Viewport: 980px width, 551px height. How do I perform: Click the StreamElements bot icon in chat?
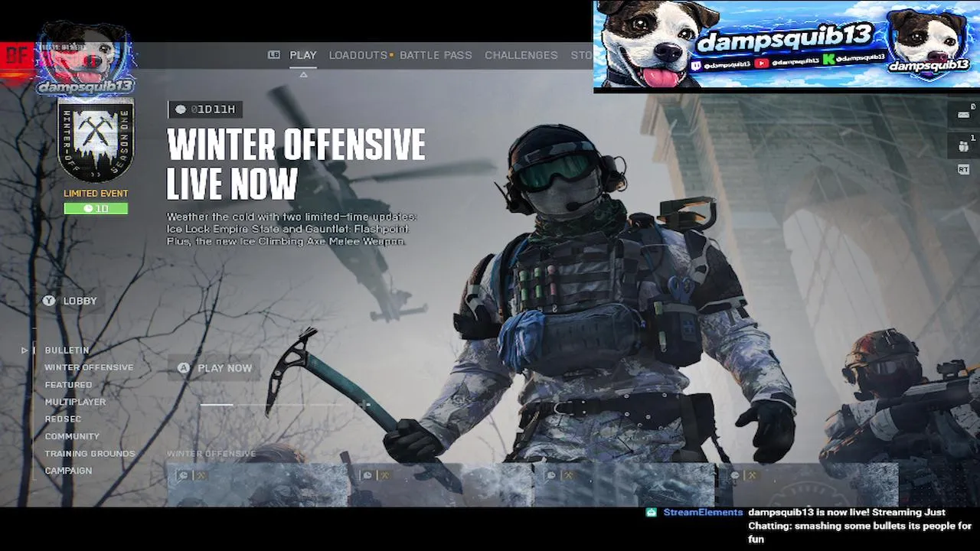click(652, 513)
